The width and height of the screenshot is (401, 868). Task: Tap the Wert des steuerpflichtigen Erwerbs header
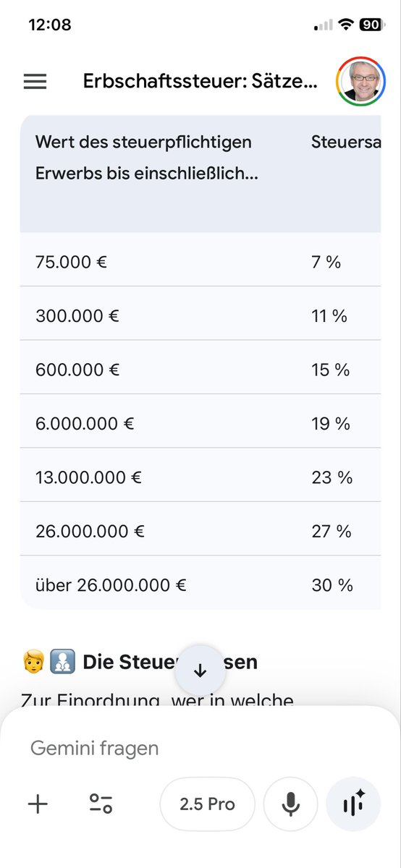pyautogui.click(x=147, y=158)
